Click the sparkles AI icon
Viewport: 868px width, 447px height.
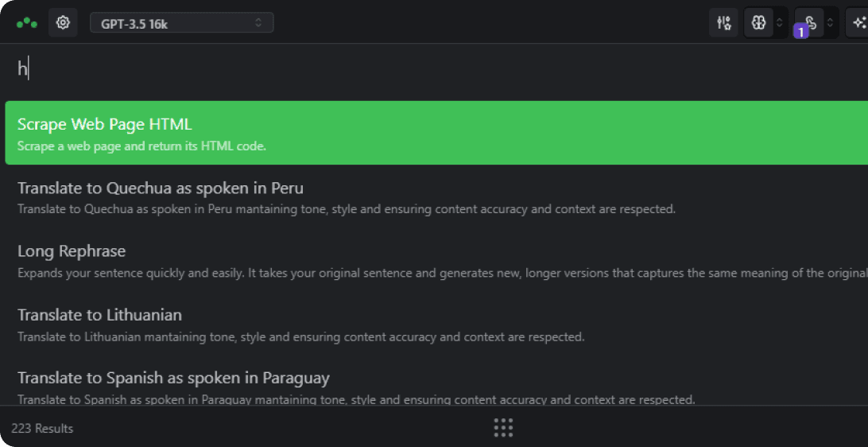tap(858, 23)
